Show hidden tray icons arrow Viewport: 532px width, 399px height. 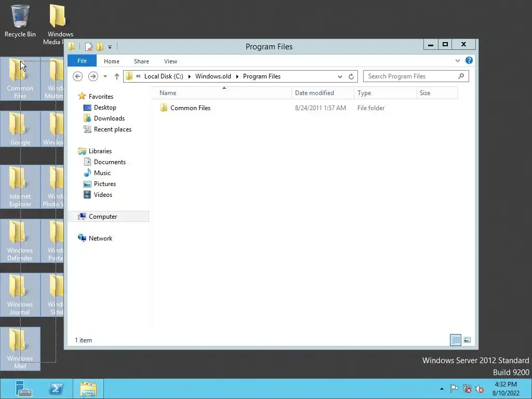pos(442,389)
